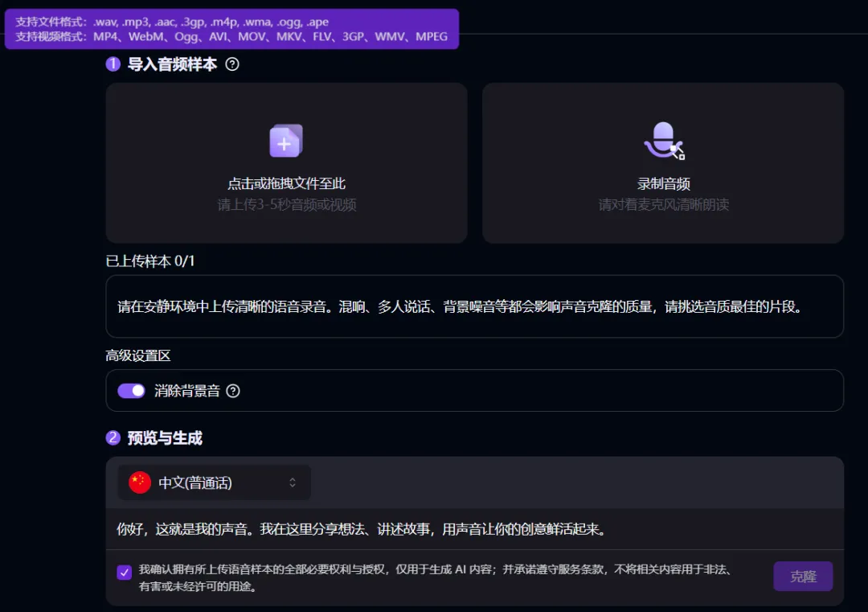Screen dimensions: 868x612
Task: Click hint text 请上传3-5秒音频或视频
Action: point(286,205)
